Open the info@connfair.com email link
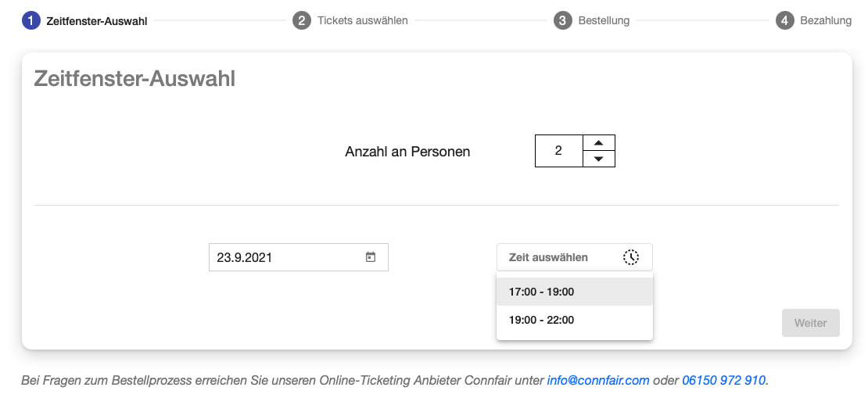The height and width of the screenshot is (398, 868). (598, 381)
